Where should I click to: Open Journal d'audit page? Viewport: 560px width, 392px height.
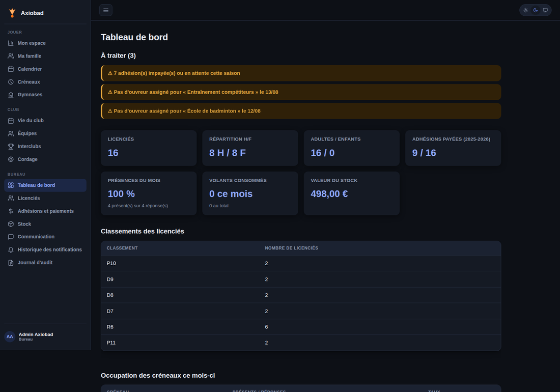click(45, 263)
